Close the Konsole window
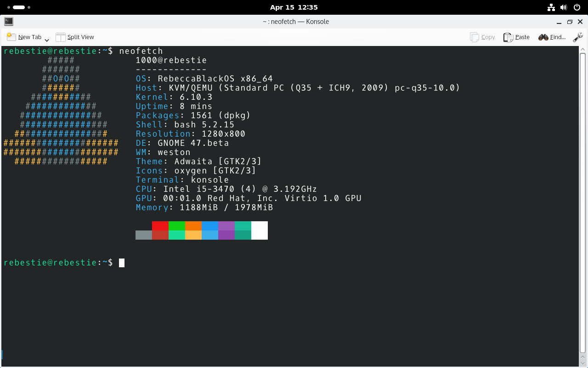Screen dimensions: 588x368 pyautogui.click(x=581, y=22)
